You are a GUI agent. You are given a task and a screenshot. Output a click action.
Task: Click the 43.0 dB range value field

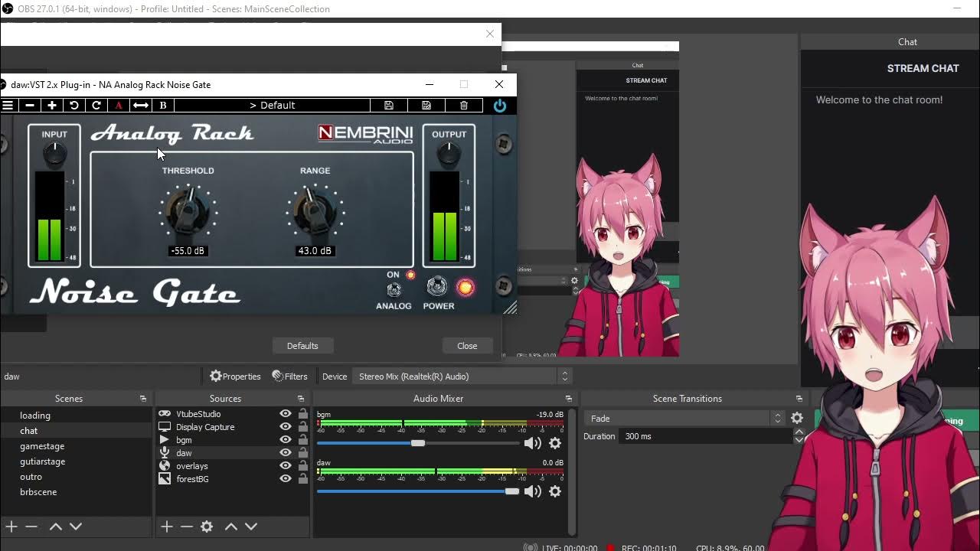click(x=315, y=251)
